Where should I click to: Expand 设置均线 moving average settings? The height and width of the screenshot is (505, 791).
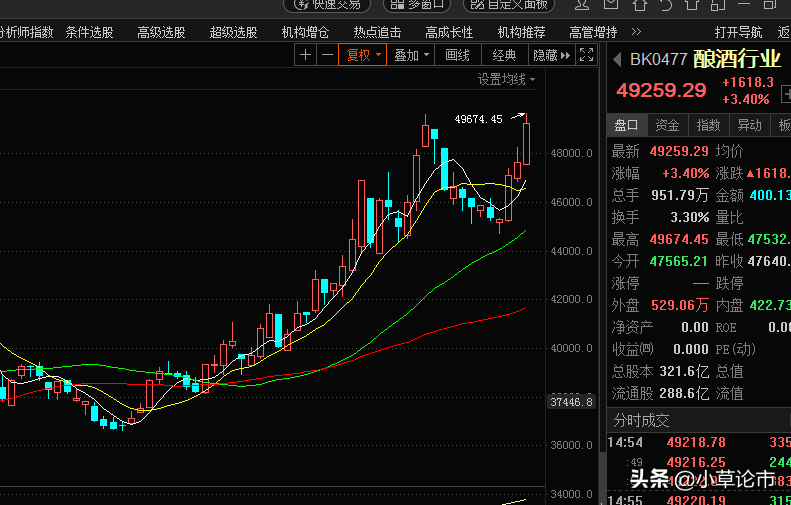tap(506, 79)
